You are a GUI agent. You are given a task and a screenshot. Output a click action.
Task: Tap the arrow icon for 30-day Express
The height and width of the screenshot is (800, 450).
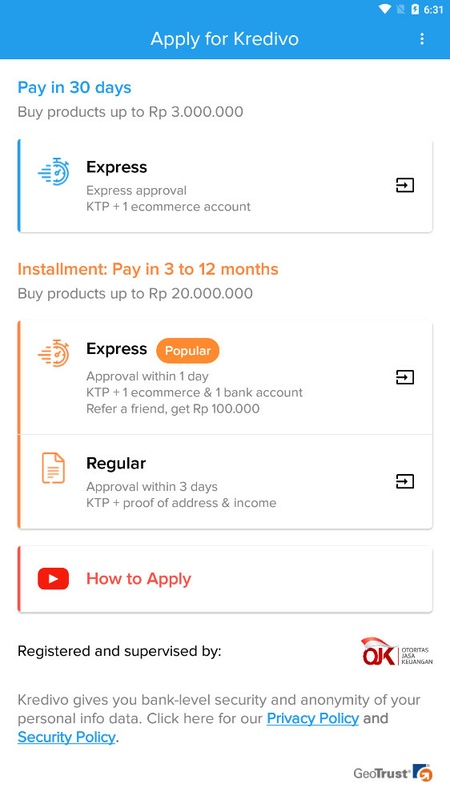(405, 185)
